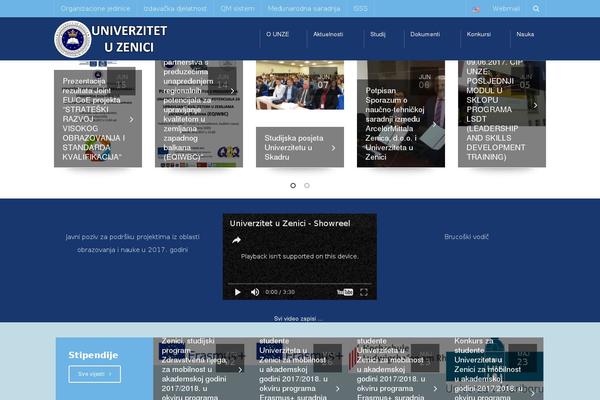Open the Webmail link
The height and width of the screenshot is (400, 600).
point(506,8)
